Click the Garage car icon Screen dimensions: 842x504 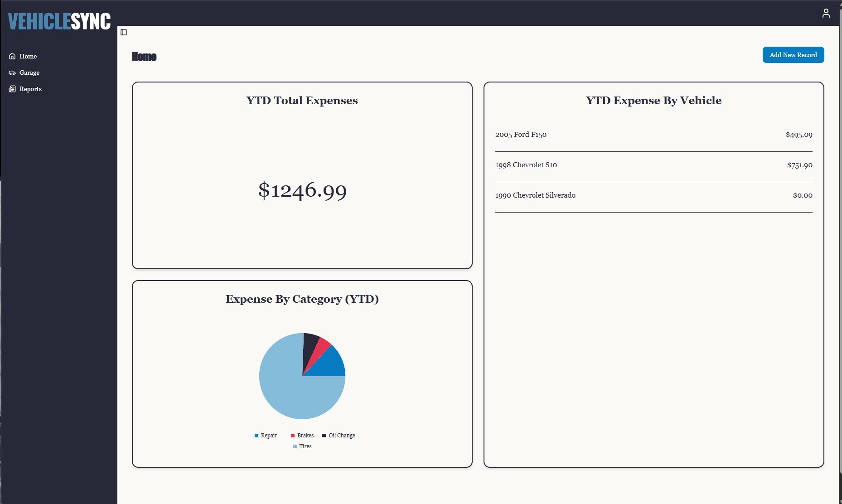(x=12, y=73)
